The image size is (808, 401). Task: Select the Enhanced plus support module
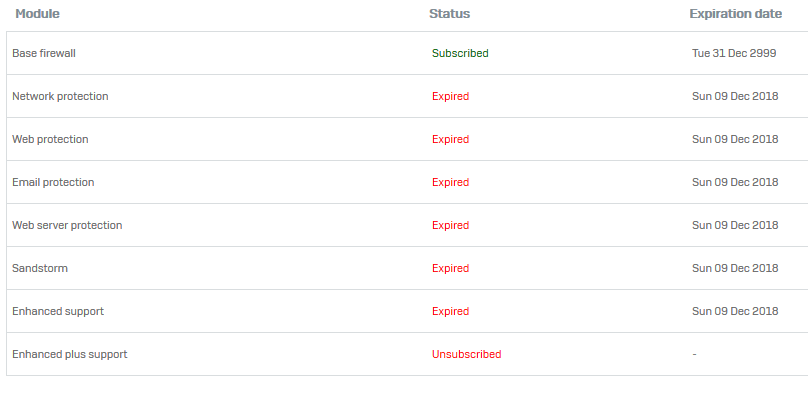[x=70, y=354]
